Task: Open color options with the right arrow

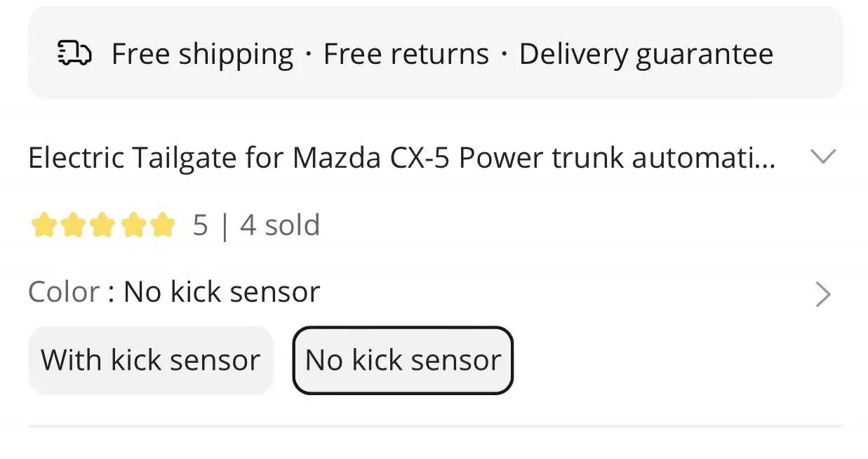Action: pos(823,295)
